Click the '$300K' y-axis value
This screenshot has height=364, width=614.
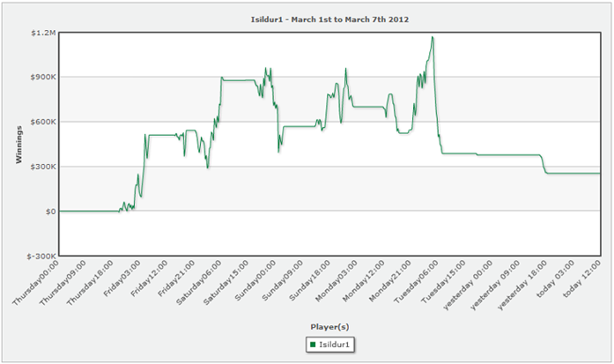pyautogui.click(x=43, y=167)
